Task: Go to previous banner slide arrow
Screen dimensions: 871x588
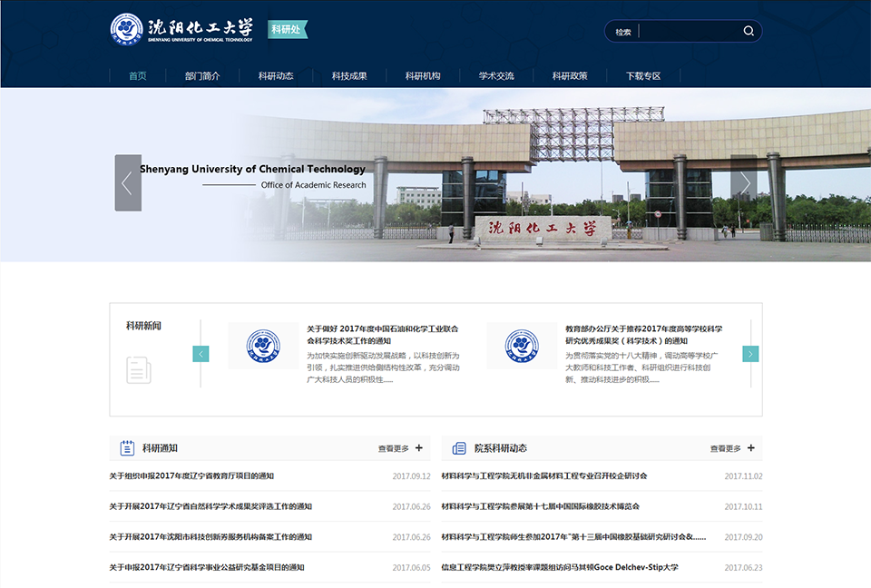Action: [128, 183]
